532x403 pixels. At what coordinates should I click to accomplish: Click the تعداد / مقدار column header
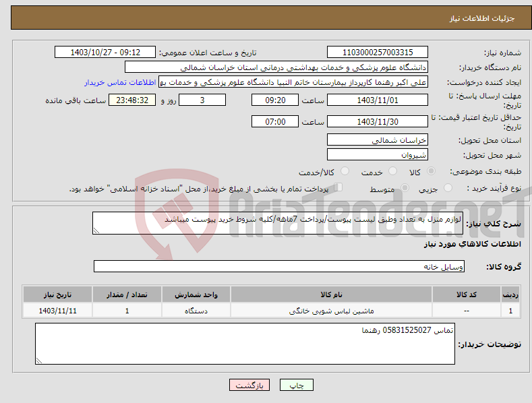coord(127,294)
